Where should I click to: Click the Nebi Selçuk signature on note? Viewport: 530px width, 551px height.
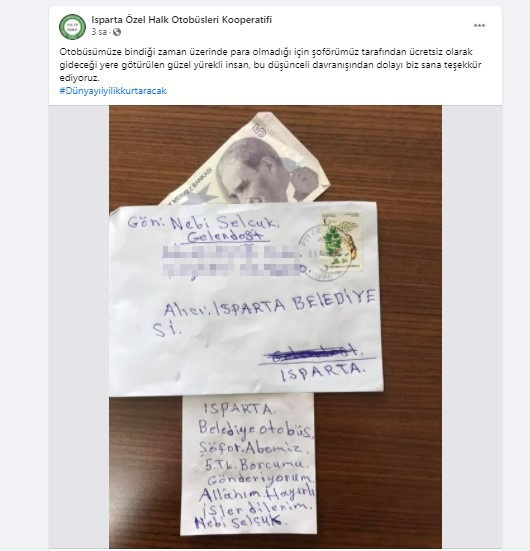239,522
